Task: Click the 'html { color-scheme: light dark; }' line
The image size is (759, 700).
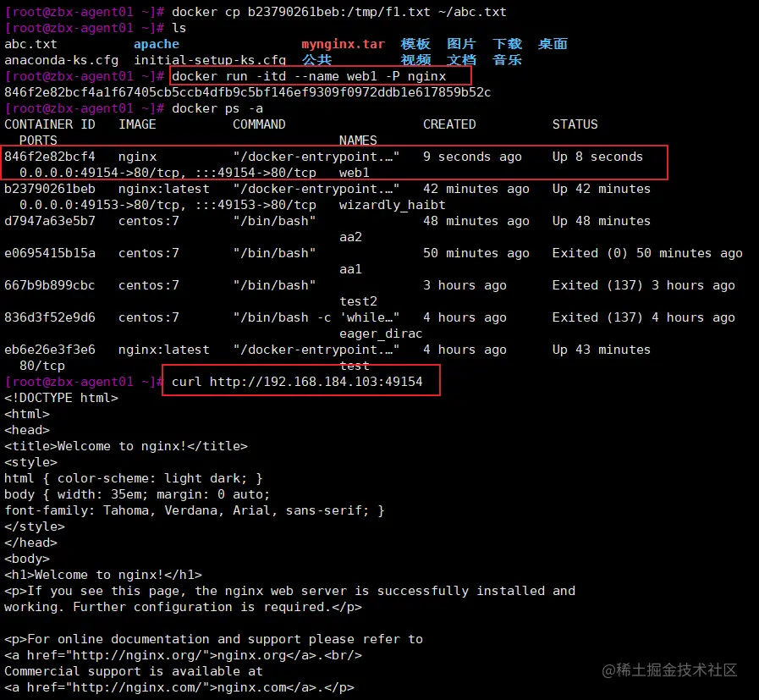Action: click(x=133, y=478)
